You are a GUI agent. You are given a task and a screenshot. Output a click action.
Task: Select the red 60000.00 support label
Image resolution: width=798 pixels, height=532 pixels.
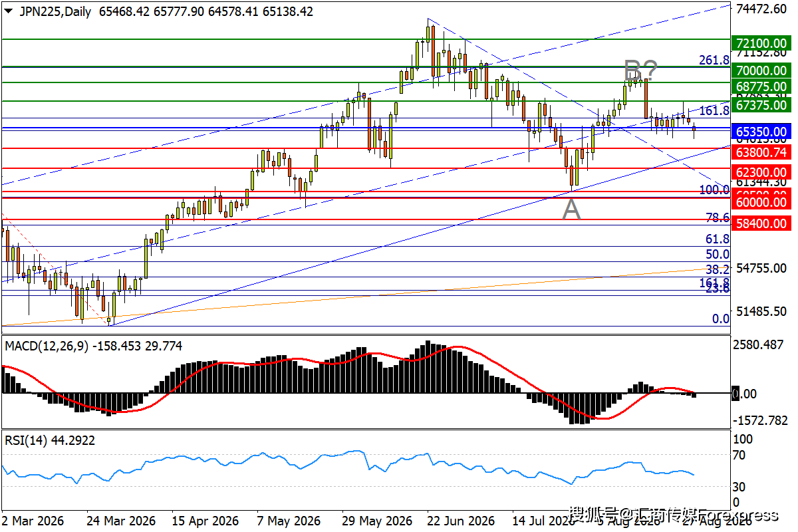click(761, 202)
